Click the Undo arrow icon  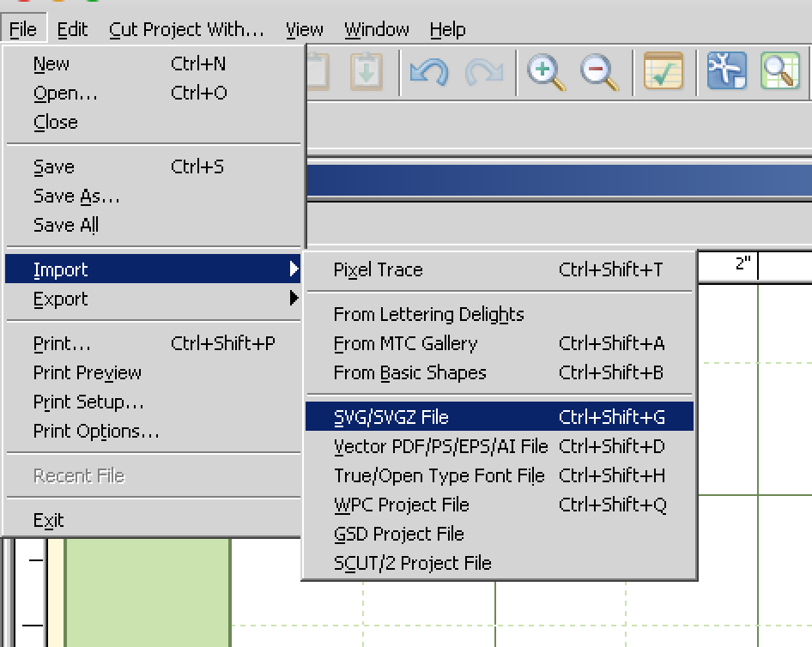point(428,71)
